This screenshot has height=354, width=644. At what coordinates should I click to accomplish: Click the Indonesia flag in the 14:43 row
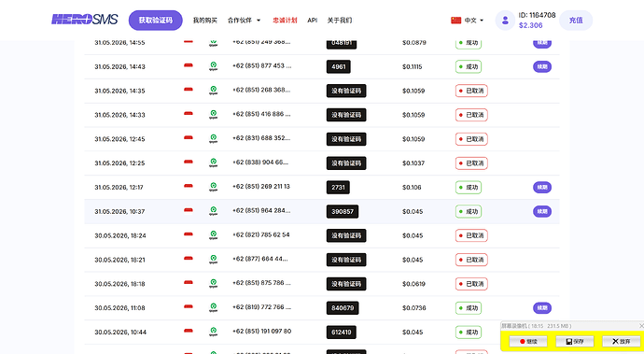[x=189, y=65]
